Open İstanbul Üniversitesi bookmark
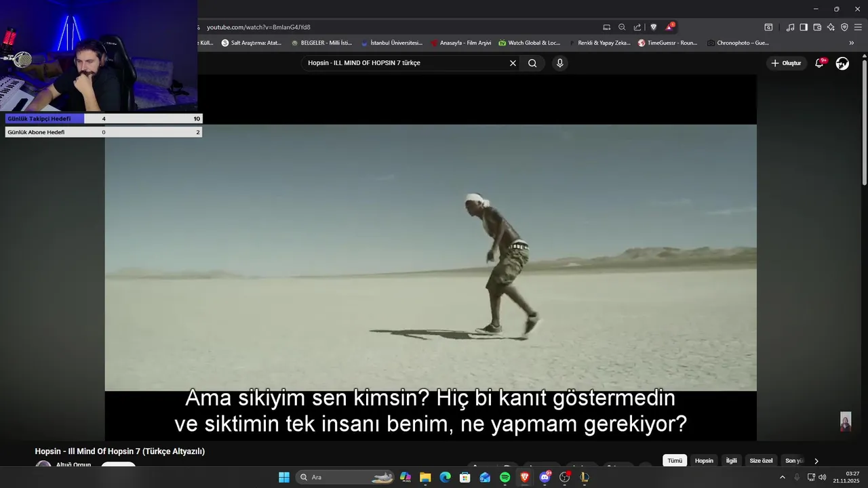868x488 pixels. 391,43
